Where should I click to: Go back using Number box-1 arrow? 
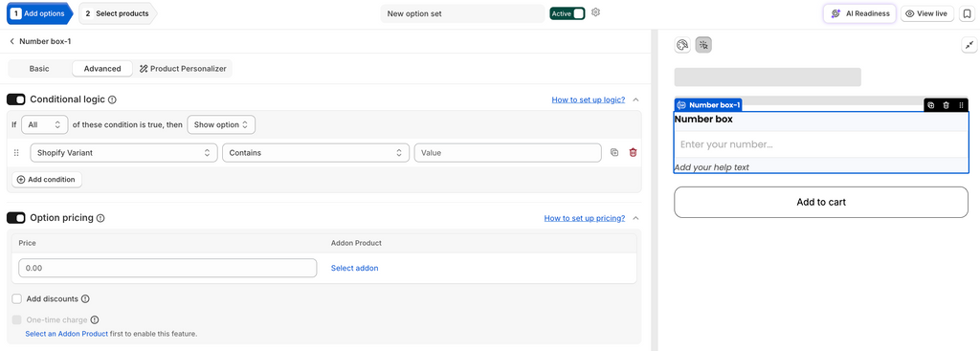click(x=11, y=41)
